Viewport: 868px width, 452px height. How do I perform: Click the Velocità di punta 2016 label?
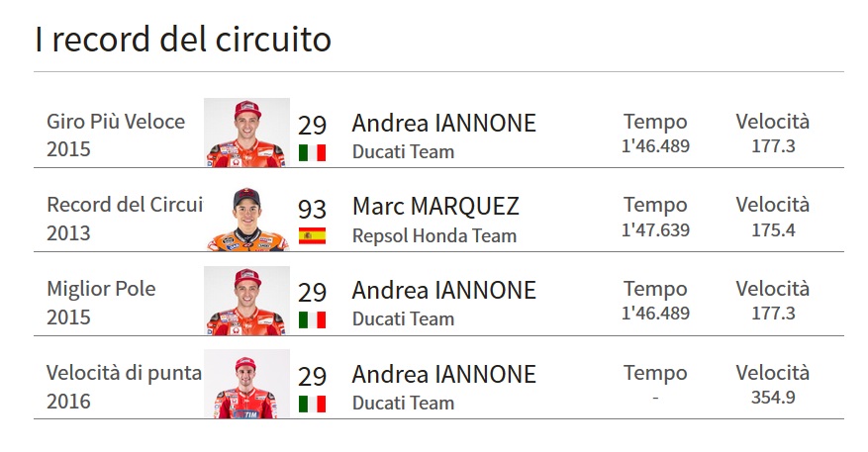124,387
